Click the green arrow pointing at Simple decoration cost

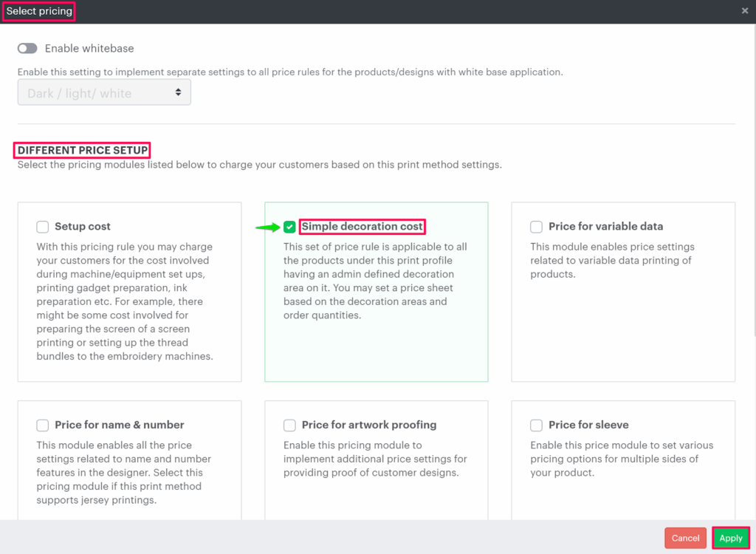(x=267, y=228)
